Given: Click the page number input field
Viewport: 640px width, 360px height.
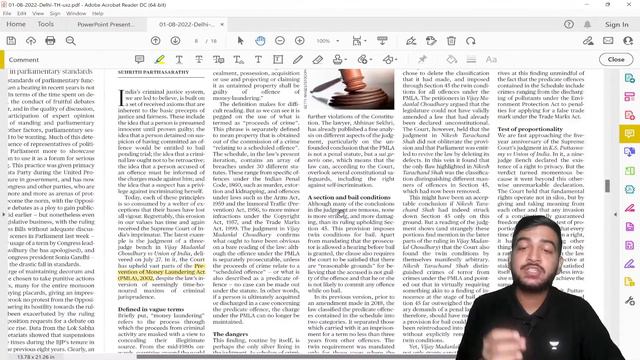Looking at the screenshot, I should pos(196,41).
